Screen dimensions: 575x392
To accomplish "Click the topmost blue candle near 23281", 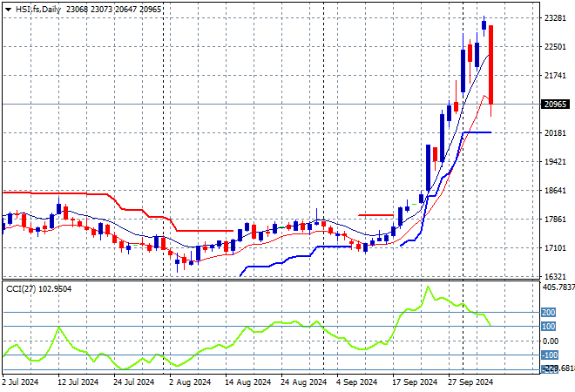I will click(x=484, y=24).
